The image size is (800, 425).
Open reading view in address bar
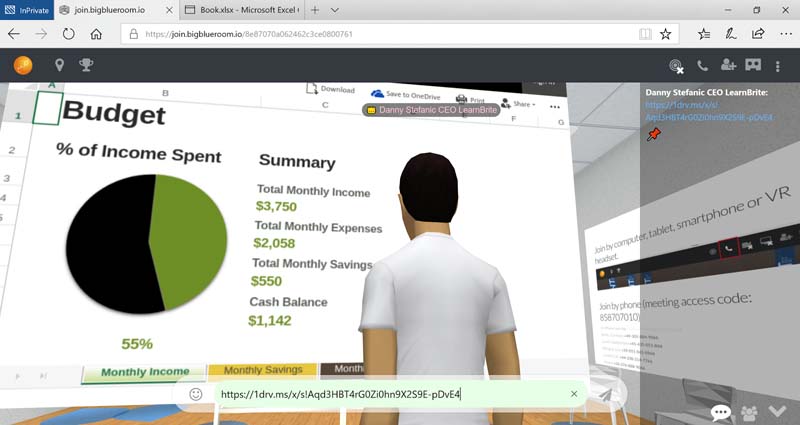(x=645, y=34)
